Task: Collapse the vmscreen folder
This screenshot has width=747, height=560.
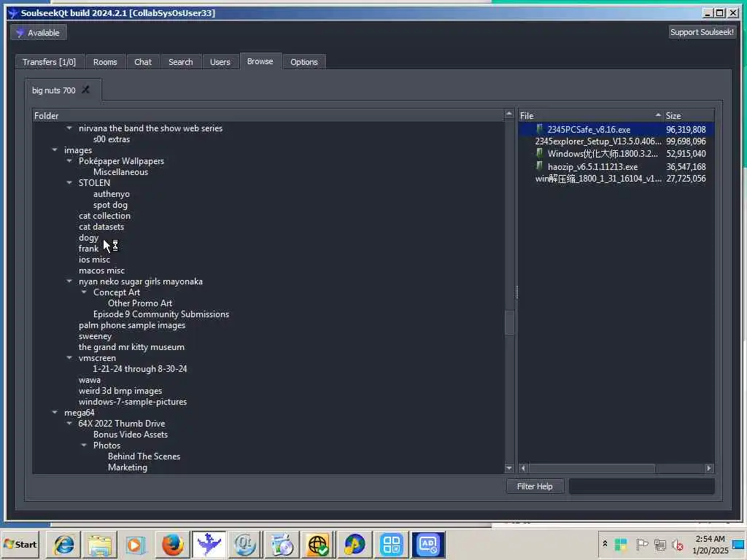Action: pos(69,358)
